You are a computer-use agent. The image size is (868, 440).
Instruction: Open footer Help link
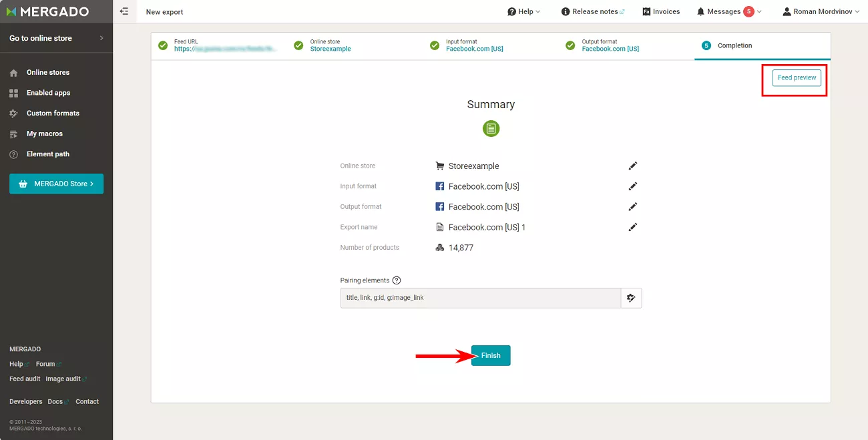[19, 364]
